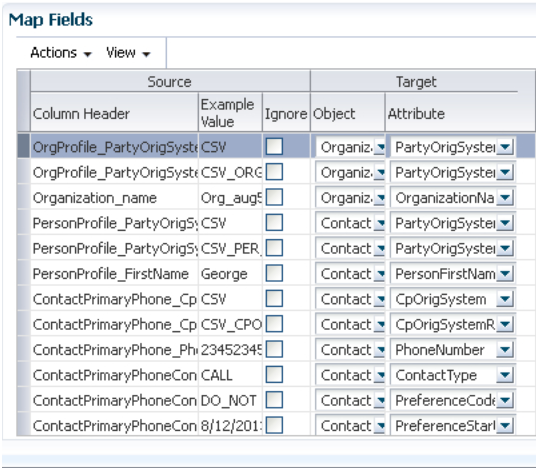Tick Ignore for PersonProfile_FirstName row
538x470 pixels.
click(x=274, y=273)
